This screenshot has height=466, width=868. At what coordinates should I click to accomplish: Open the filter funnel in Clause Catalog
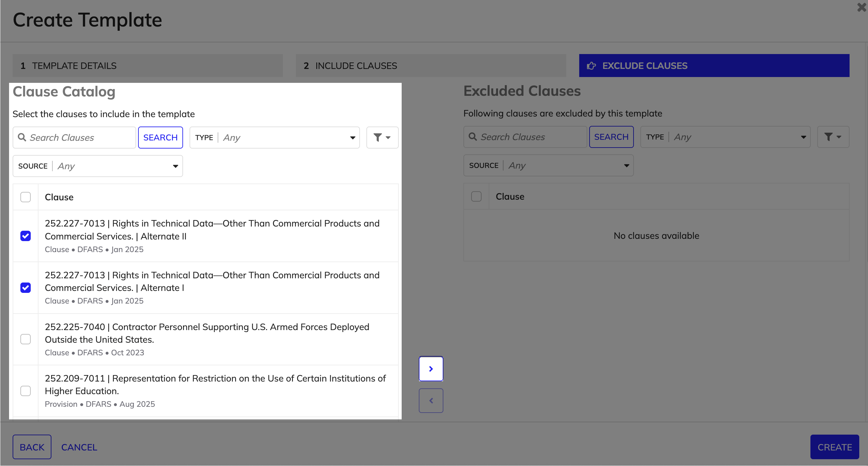382,137
